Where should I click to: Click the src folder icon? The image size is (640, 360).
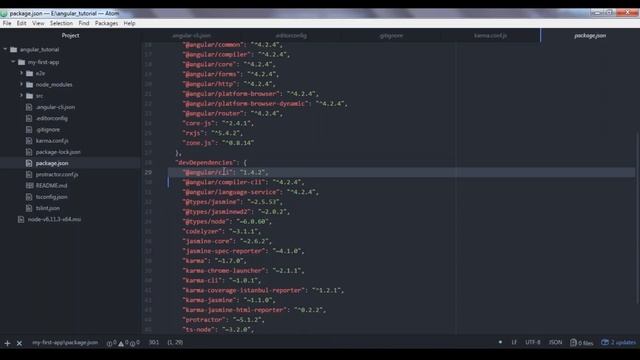click(29, 96)
